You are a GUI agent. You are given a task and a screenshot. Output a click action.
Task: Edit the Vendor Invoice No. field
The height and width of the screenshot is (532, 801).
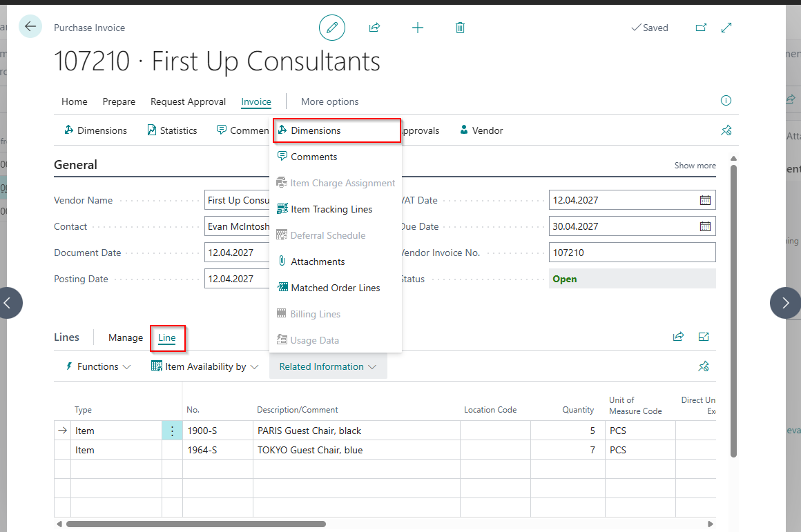coord(633,253)
